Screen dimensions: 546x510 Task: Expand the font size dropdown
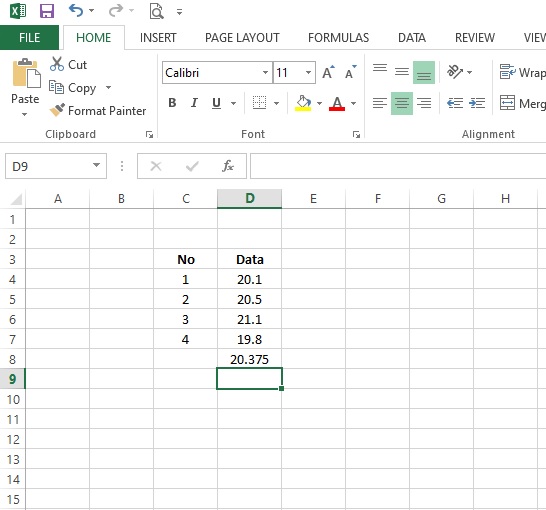click(308, 72)
